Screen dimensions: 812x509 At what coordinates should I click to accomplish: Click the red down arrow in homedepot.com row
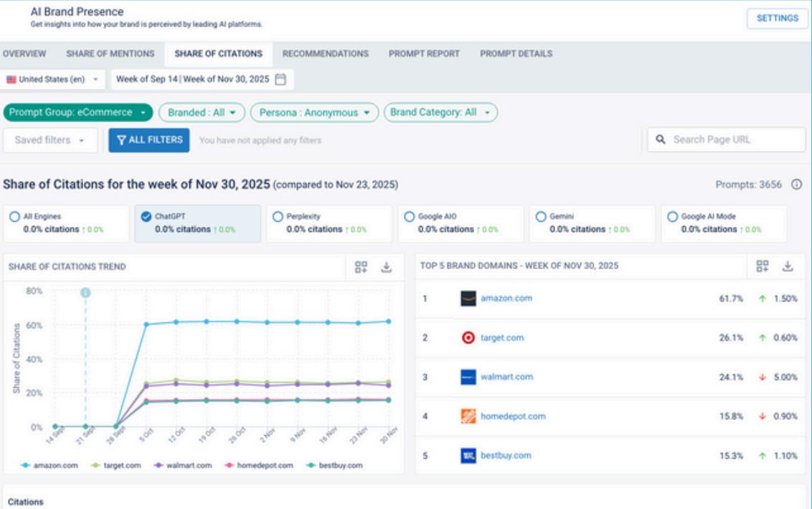[763, 416]
